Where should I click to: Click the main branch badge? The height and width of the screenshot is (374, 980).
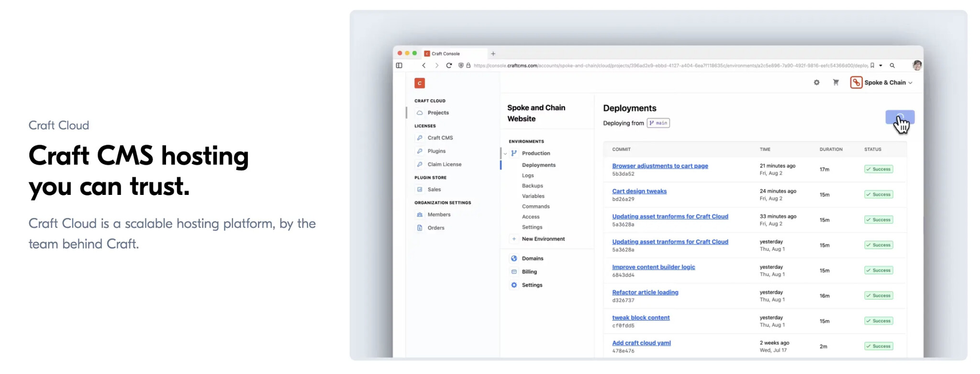658,123
